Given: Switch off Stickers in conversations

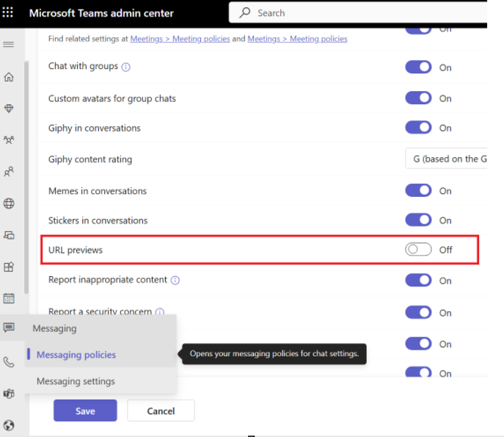Looking at the screenshot, I should pyautogui.click(x=418, y=220).
